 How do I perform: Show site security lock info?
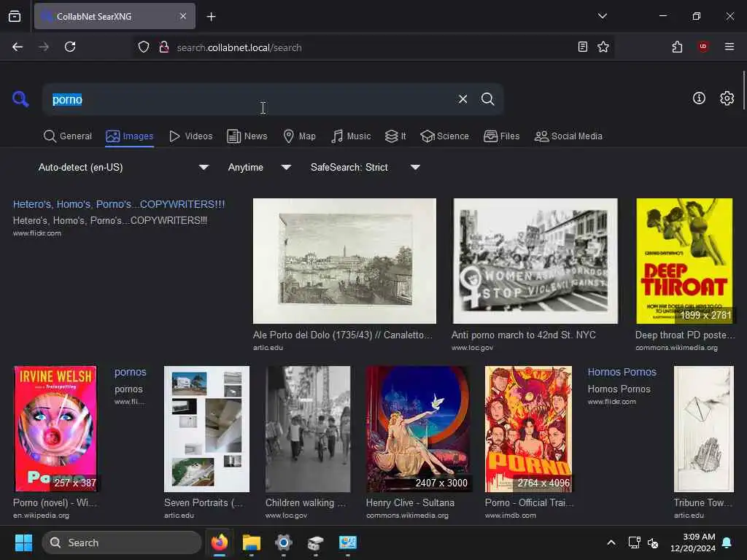(164, 47)
